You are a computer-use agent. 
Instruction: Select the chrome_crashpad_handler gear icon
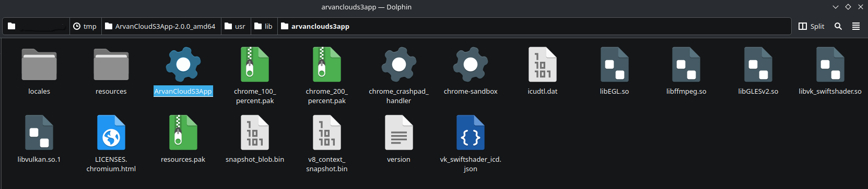click(399, 64)
